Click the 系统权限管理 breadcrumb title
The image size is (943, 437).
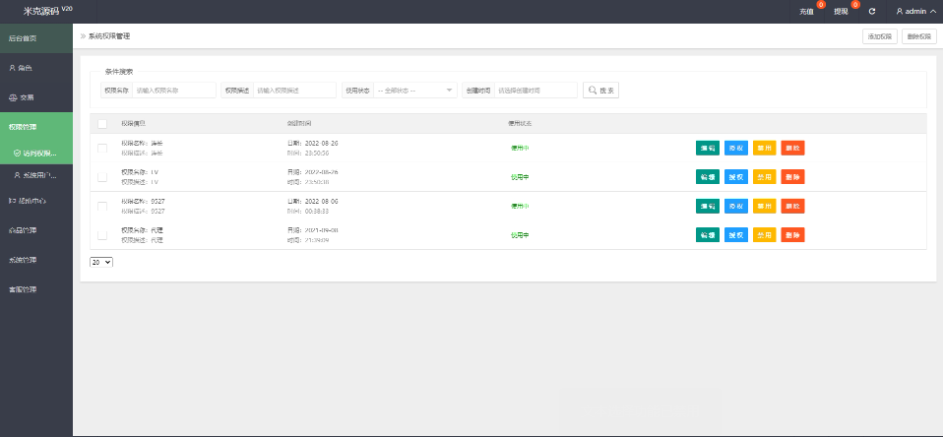point(109,36)
